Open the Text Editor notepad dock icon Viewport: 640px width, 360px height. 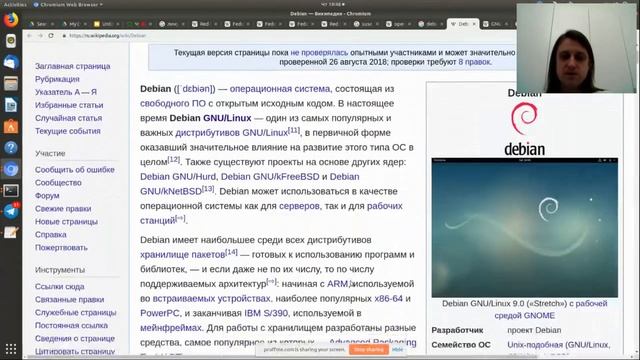click(11, 233)
